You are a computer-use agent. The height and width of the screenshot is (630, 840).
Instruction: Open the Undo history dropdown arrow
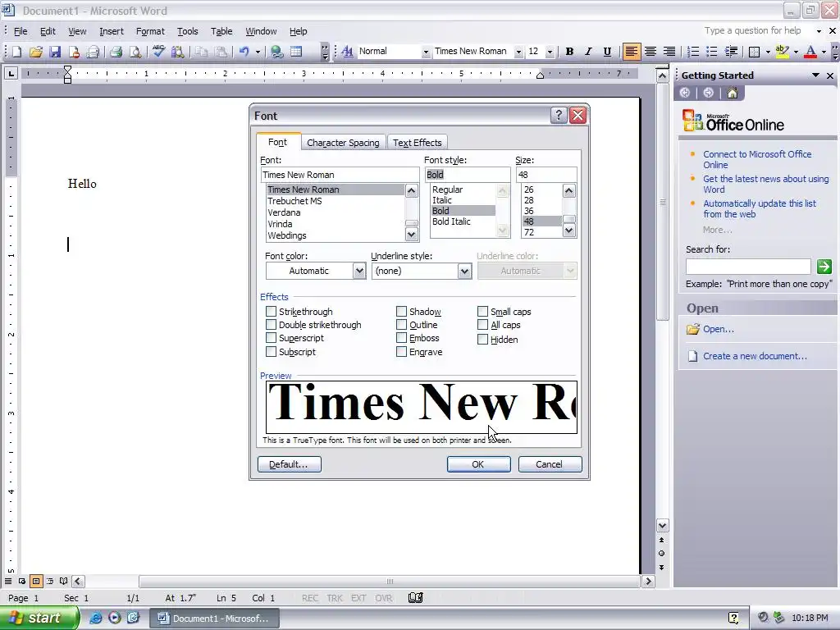click(258, 52)
